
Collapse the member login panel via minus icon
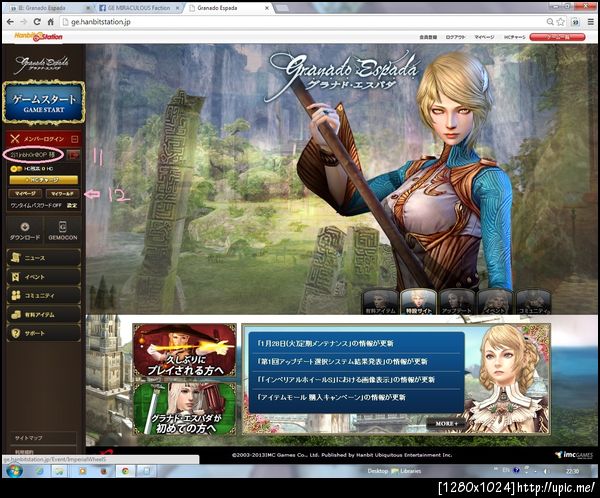pos(75,139)
